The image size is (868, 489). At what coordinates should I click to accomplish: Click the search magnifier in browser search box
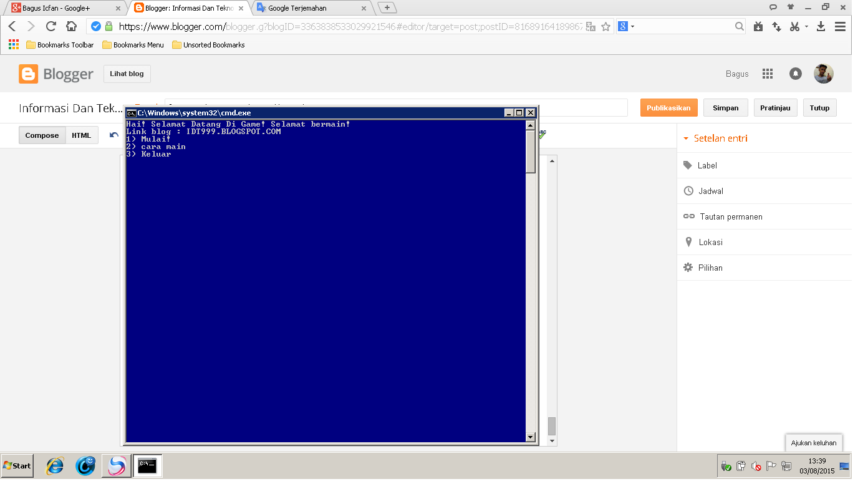coord(740,26)
